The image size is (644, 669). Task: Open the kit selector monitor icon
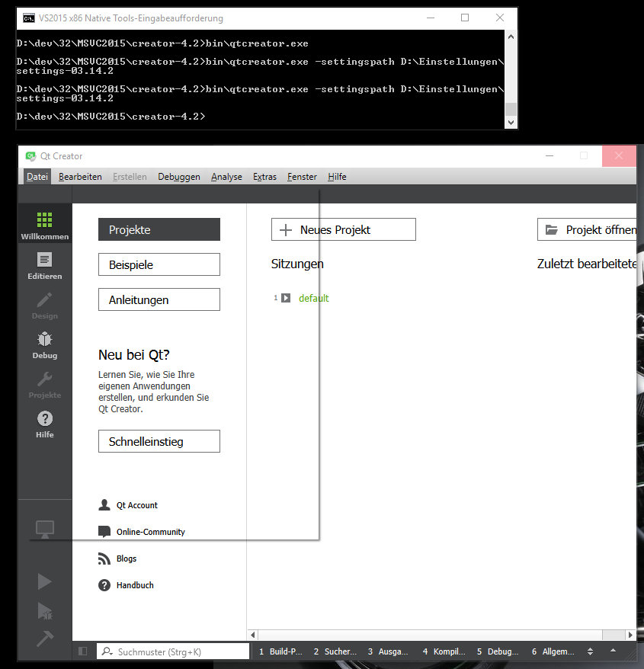(44, 528)
